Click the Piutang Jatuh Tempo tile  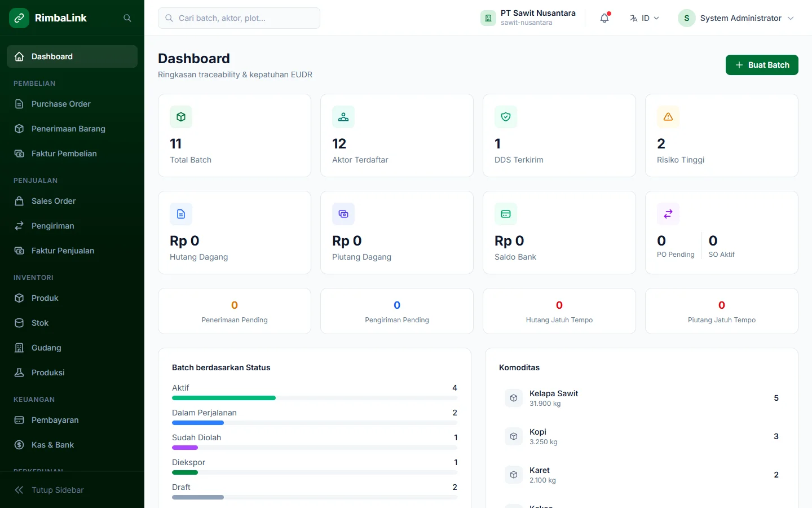coord(722,311)
